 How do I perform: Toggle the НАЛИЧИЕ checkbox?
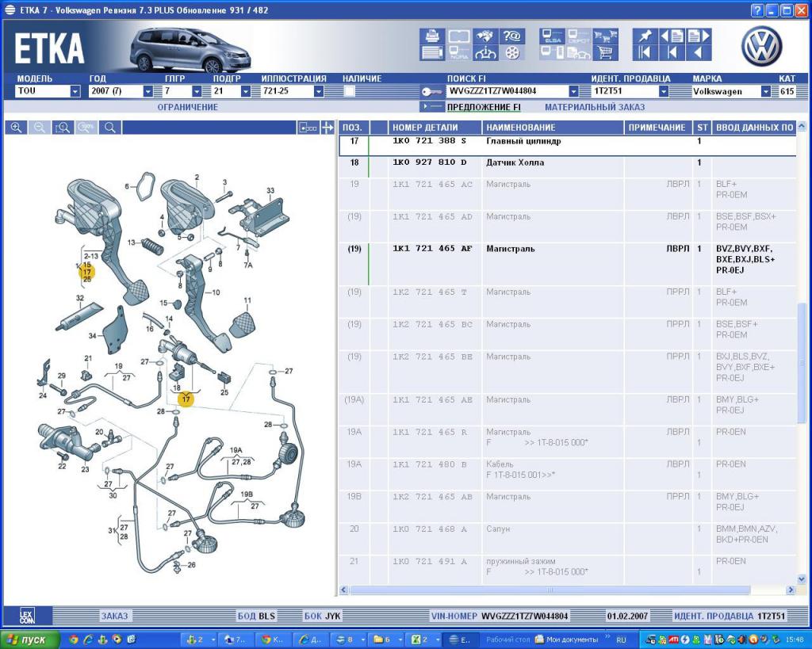[349, 91]
